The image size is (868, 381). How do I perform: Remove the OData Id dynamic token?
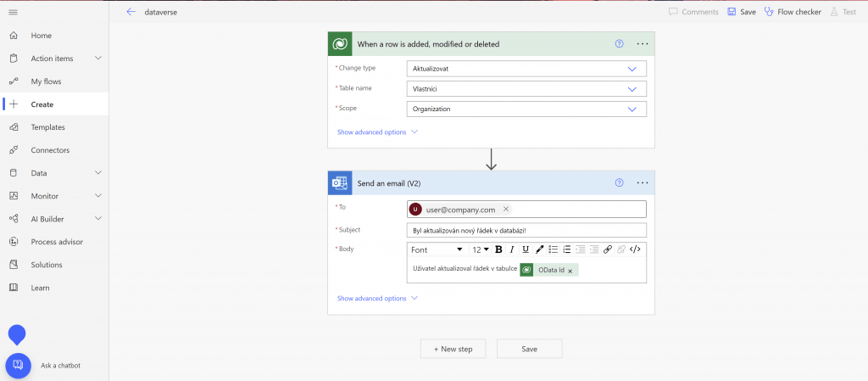click(570, 271)
